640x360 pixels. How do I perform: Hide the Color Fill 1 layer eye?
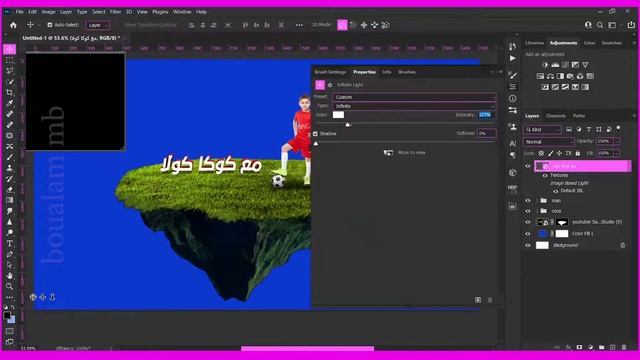click(x=528, y=234)
